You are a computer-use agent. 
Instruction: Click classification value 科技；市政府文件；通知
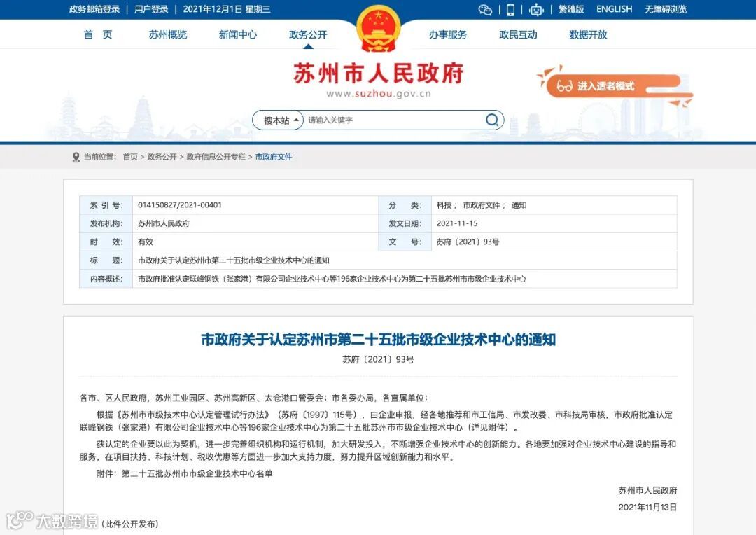point(482,205)
